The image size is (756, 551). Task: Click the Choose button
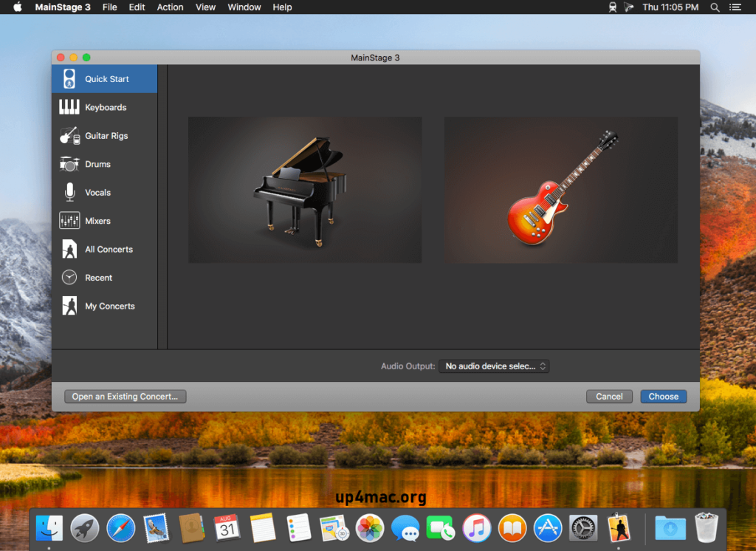(663, 396)
